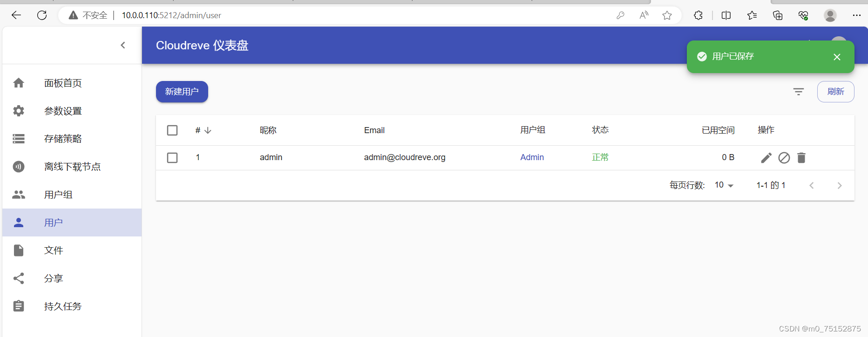Open browser settings and more menu
The width and height of the screenshot is (868, 337).
856,15
